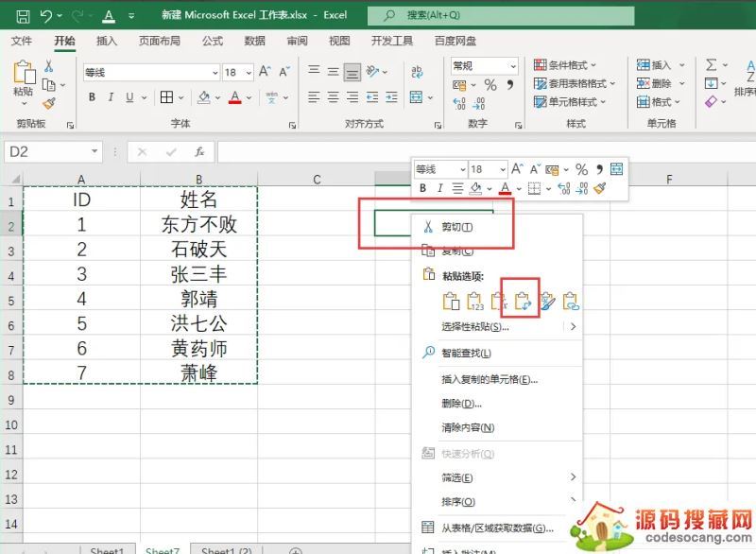Screen dimensions: 756x554
Task: Click the percent style icon in ribbon
Action: [490, 85]
